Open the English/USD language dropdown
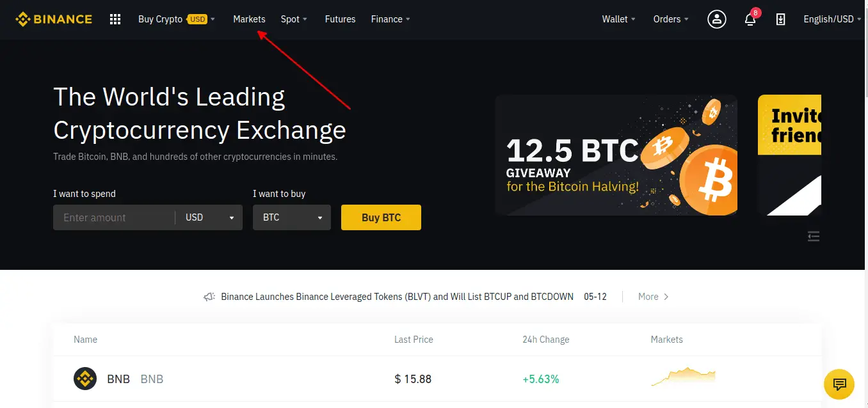 pos(832,19)
